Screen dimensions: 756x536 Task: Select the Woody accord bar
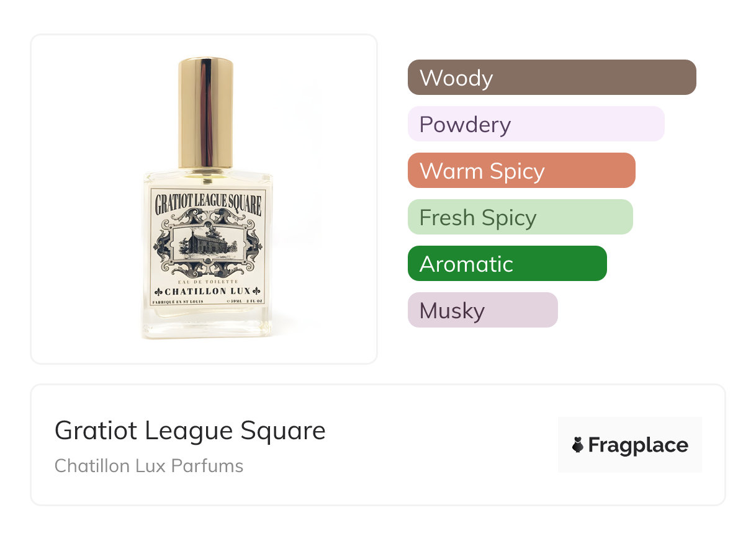tap(552, 78)
